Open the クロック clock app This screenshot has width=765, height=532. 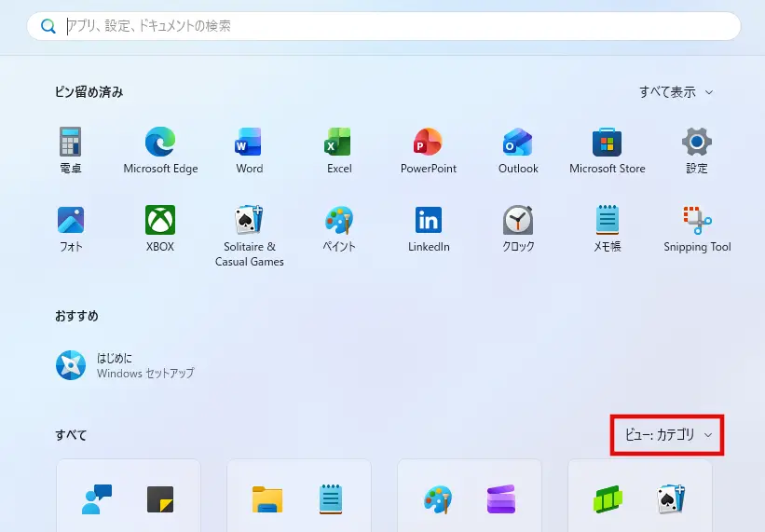[x=518, y=228]
